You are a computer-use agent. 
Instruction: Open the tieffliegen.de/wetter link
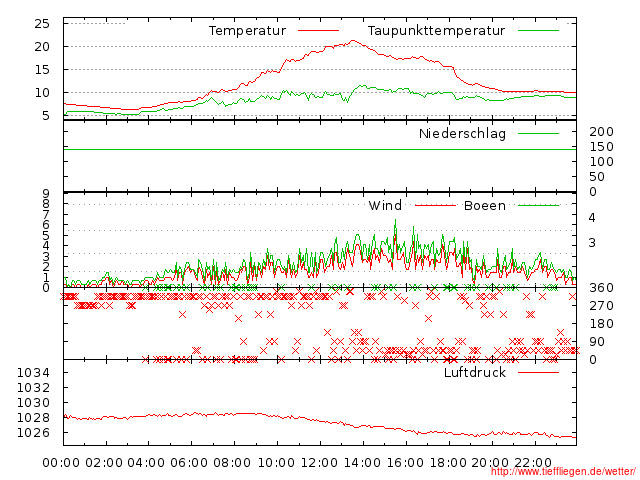point(563,471)
